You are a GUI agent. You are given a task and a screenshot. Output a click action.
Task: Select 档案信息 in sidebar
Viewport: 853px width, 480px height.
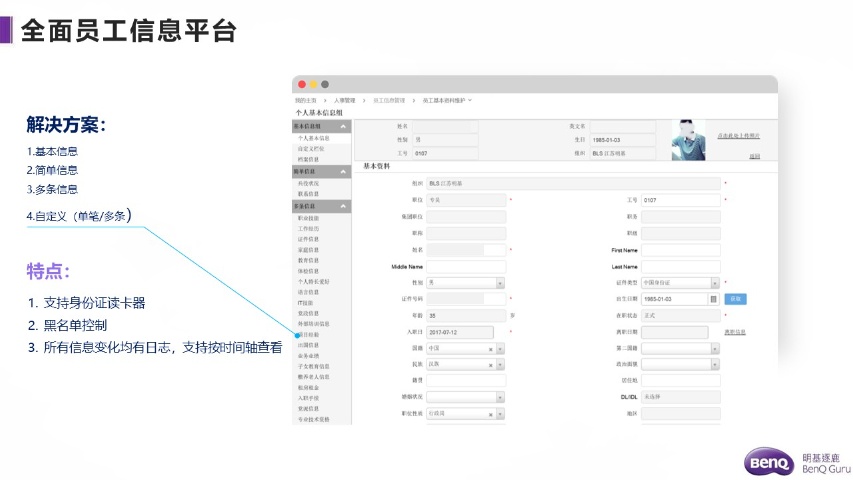308,159
